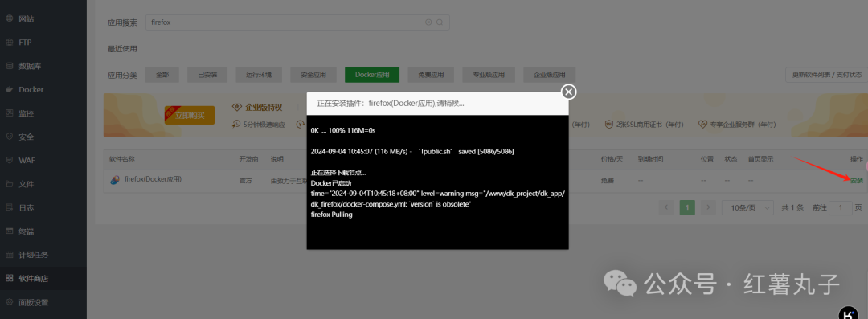
Task: Open the WAF shield icon in sidebar
Action: pyautogui.click(x=9, y=160)
